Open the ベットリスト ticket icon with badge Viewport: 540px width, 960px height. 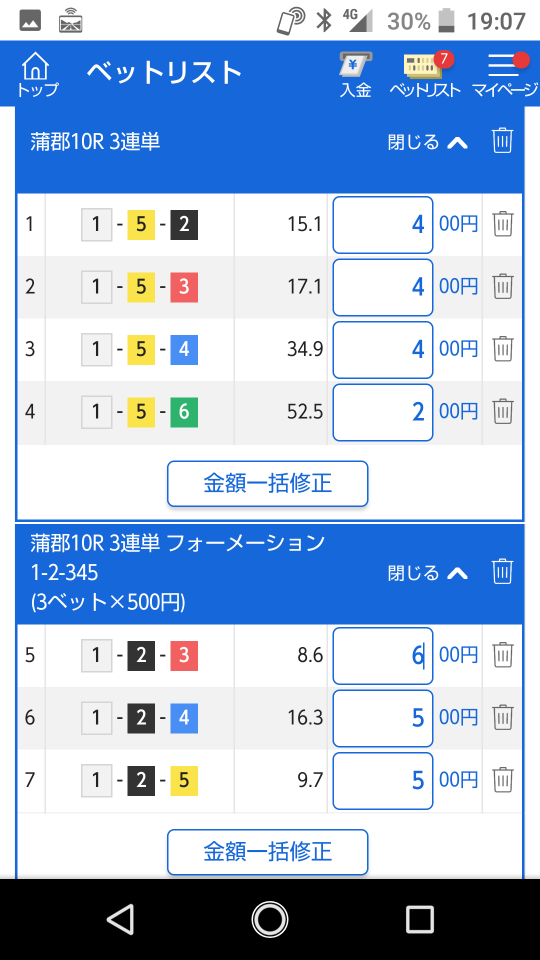click(x=425, y=75)
